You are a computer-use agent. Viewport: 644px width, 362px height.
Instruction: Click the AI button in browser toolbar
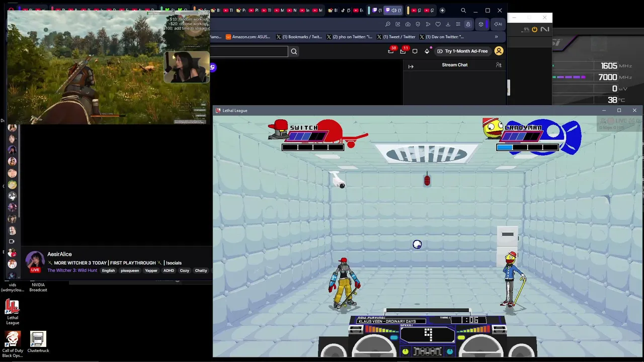click(x=498, y=24)
